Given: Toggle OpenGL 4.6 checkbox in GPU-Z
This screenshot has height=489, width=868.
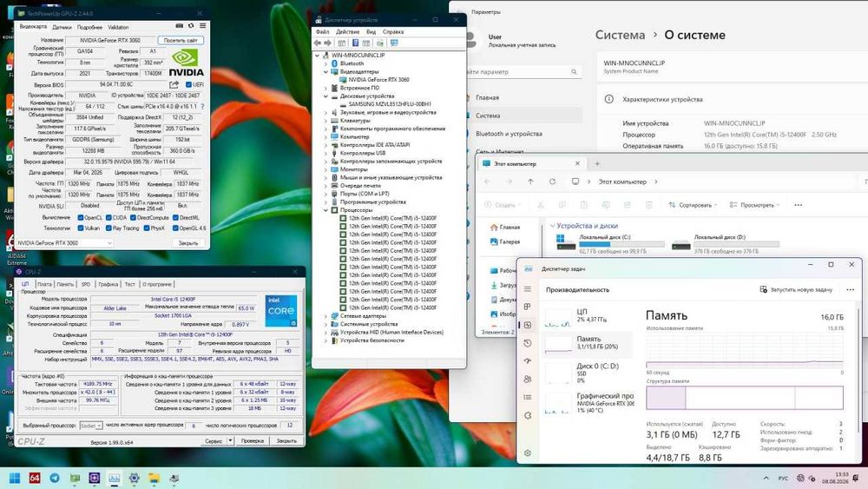Looking at the screenshot, I should 175,228.
